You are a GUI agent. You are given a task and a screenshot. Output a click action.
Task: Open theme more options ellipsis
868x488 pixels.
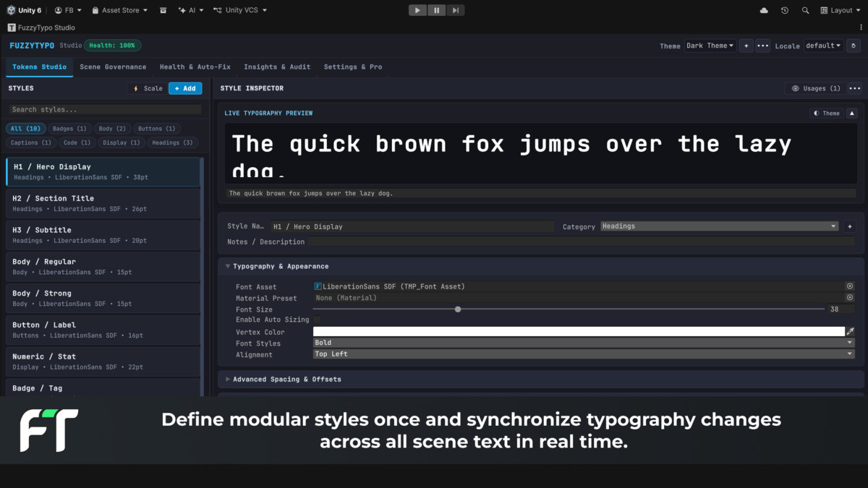click(762, 46)
